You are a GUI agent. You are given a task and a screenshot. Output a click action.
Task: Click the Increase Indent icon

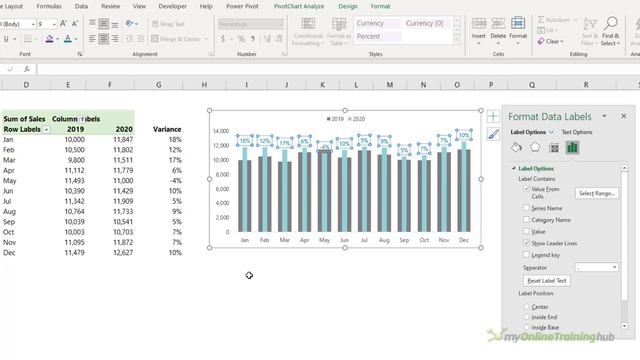pos(140,39)
